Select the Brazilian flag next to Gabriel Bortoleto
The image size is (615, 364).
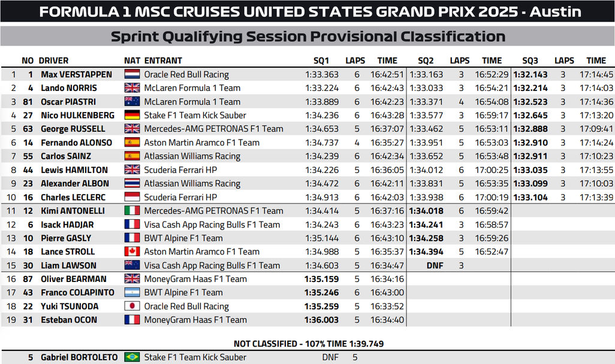132,357
